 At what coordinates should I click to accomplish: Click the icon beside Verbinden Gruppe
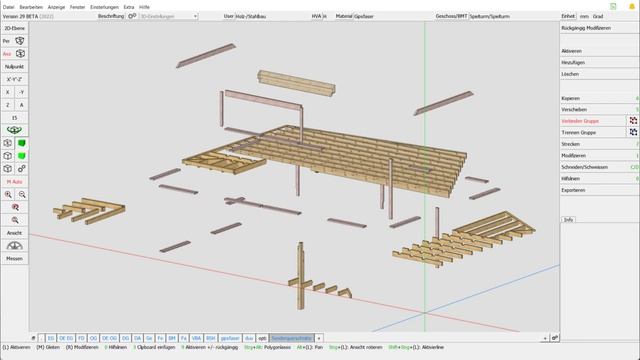point(633,121)
